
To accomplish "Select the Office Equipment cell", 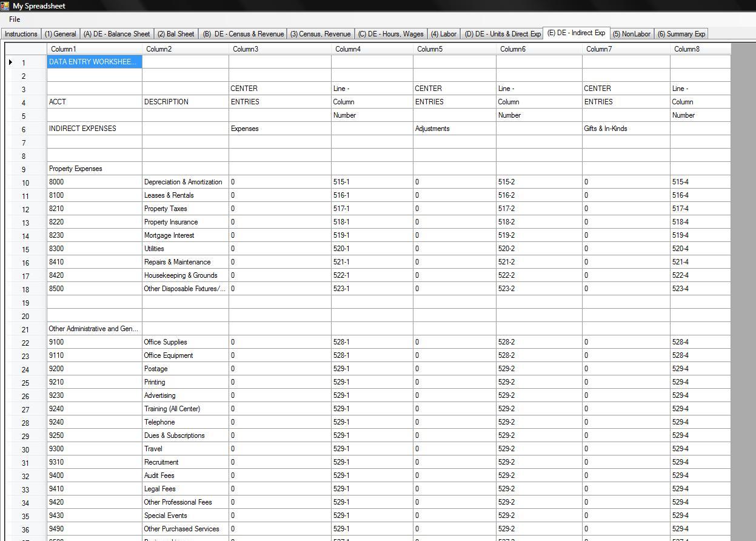I will (186, 355).
